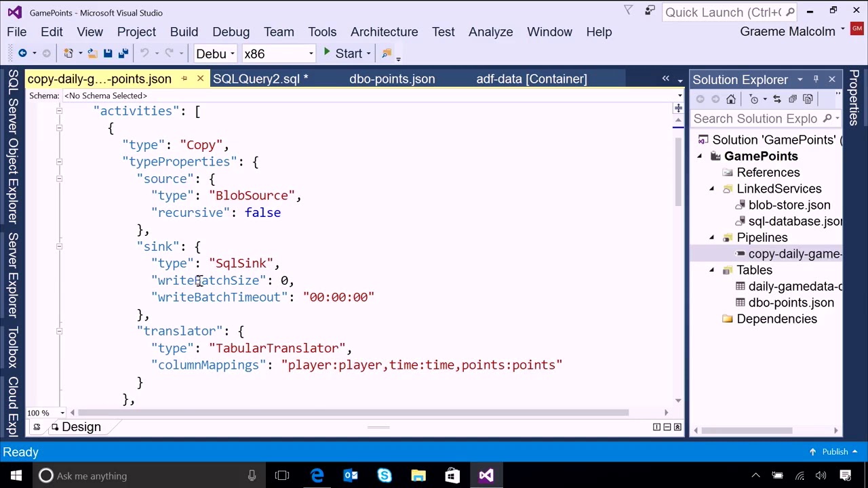The width and height of the screenshot is (868, 488).
Task: Click the Collapse All icon in Solution Explorer
Action: (793, 100)
